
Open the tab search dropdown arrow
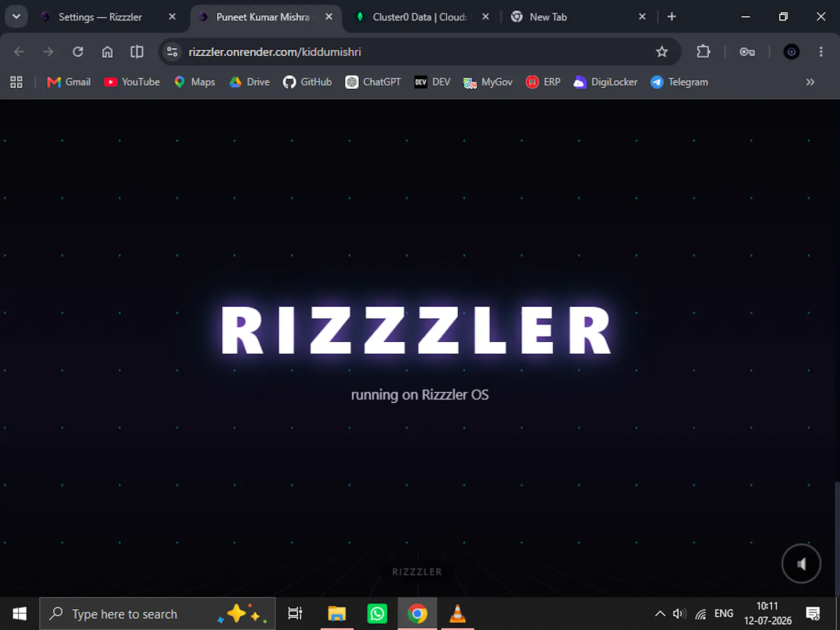coord(16,17)
